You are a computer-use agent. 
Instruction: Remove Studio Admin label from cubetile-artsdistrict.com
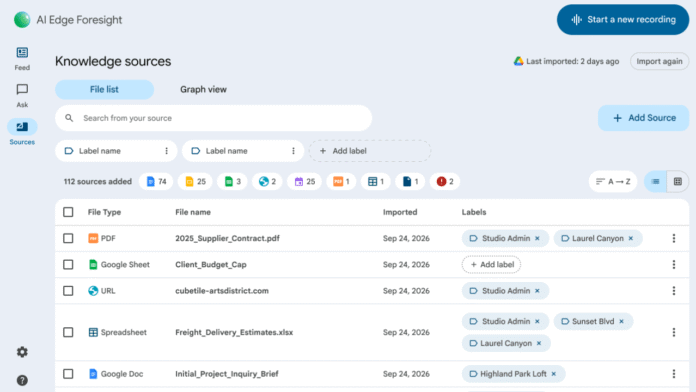(x=538, y=291)
